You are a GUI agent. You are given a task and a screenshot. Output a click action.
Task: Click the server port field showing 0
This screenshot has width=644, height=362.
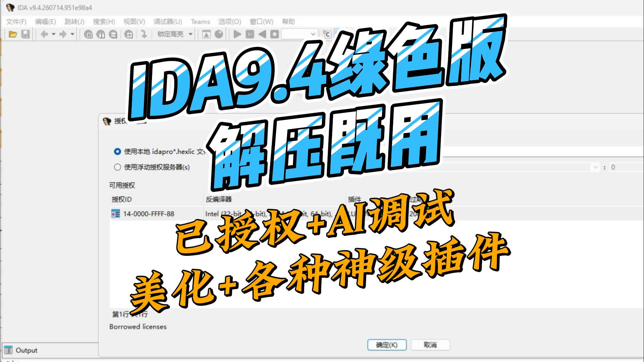(626, 167)
